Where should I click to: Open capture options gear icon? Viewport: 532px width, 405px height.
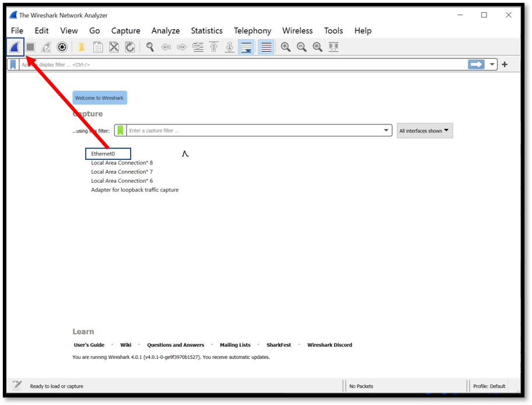point(62,47)
